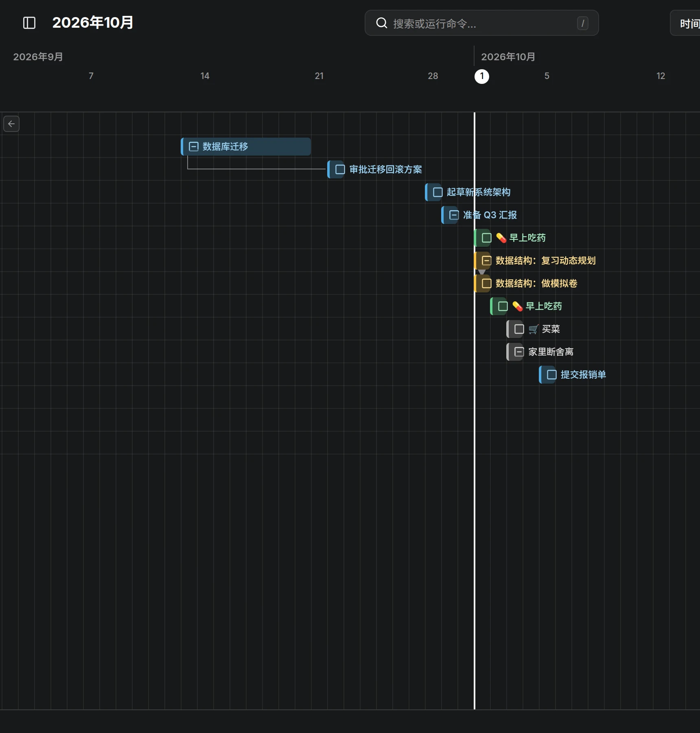
Task: Click the search magnifier icon
Action: click(381, 23)
